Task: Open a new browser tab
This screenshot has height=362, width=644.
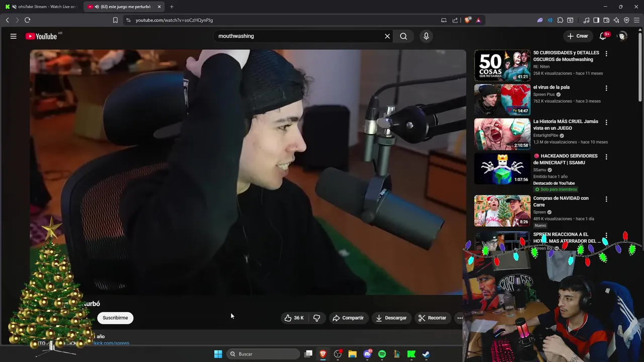Action: click(172, 7)
